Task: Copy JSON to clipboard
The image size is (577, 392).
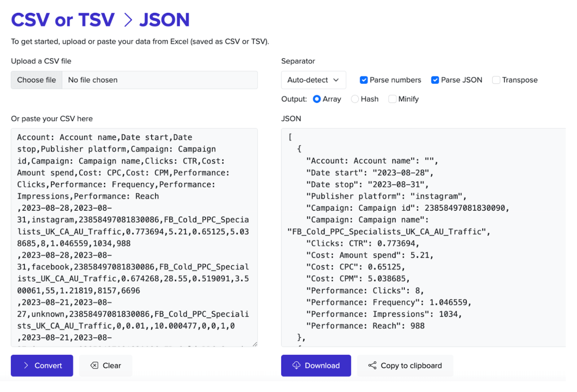Action: point(405,365)
